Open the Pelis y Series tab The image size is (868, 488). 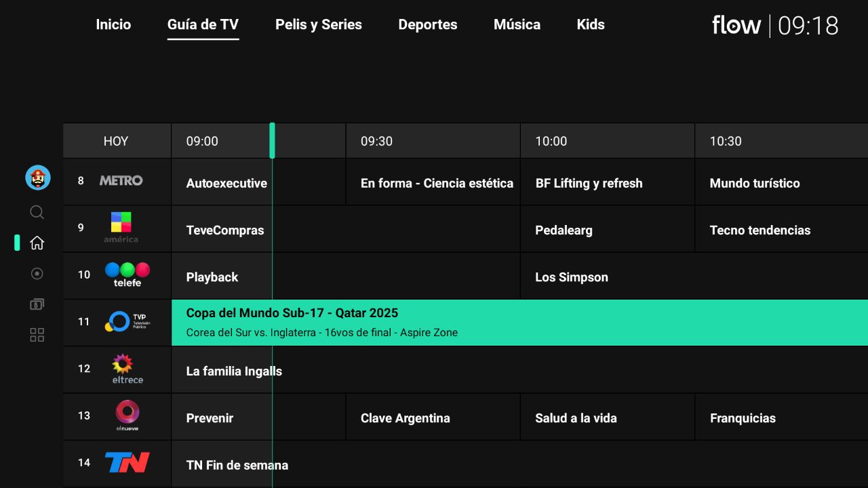point(319,25)
